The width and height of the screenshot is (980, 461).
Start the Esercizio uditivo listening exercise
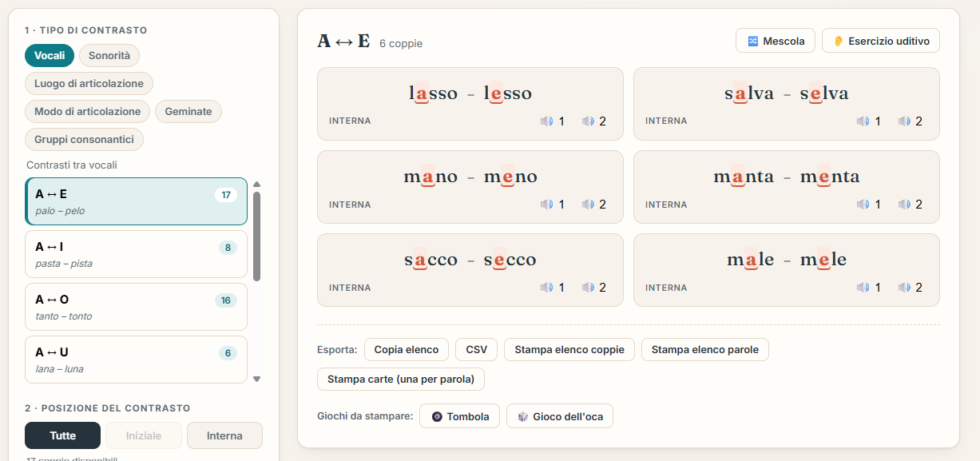click(881, 41)
